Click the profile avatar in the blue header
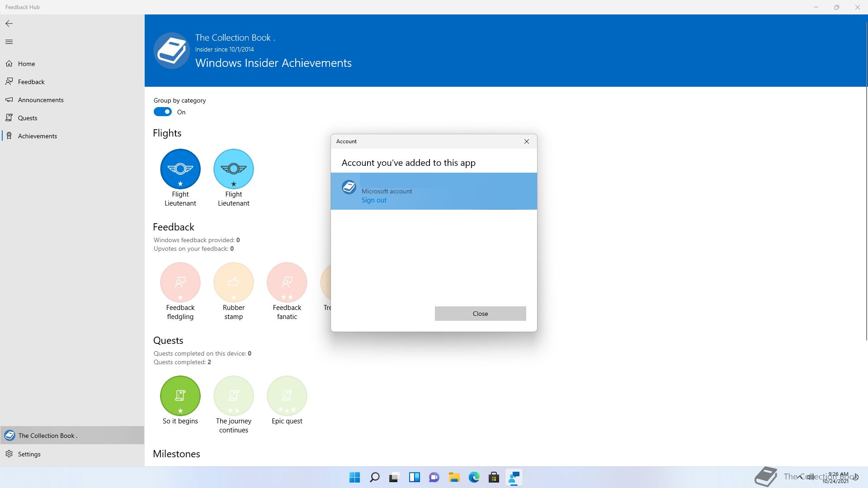Screen dimensions: 868x488 [172, 51]
